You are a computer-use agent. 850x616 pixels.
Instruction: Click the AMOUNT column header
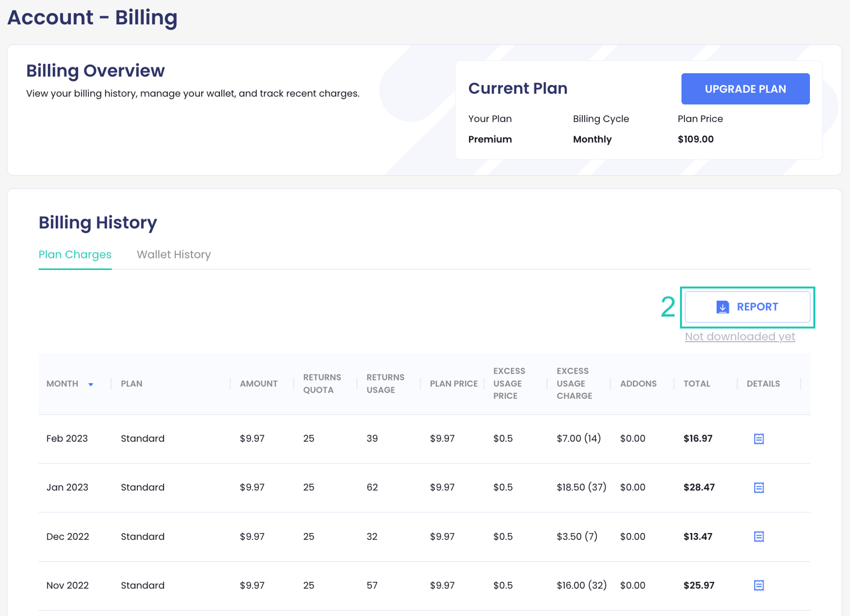[x=258, y=384]
